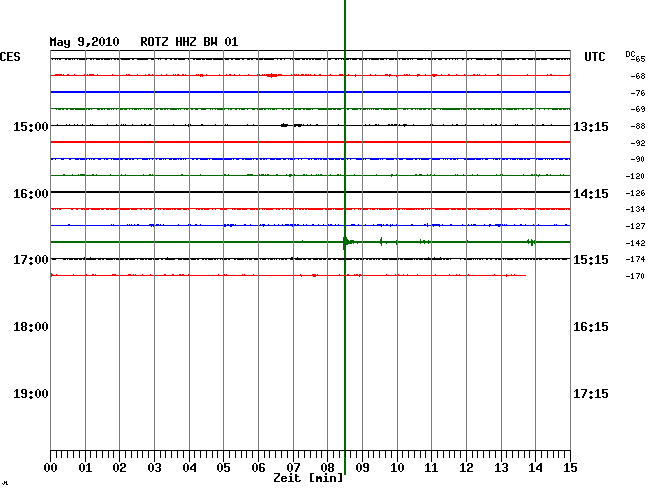Click the green aftershock wiggle near minute 14
This screenshot has height=494, width=650.
pyautogui.click(x=531, y=242)
